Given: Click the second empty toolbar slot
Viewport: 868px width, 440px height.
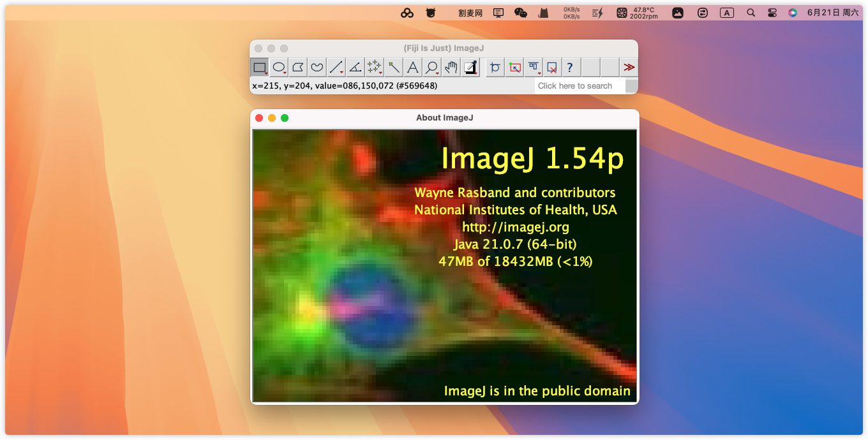Looking at the screenshot, I should click(x=610, y=67).
